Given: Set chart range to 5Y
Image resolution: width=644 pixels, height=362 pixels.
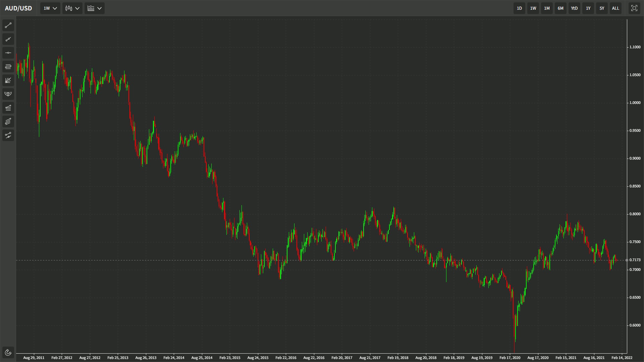Looking at the screenshot, I should pyautogui.click(x=602, y=8).
